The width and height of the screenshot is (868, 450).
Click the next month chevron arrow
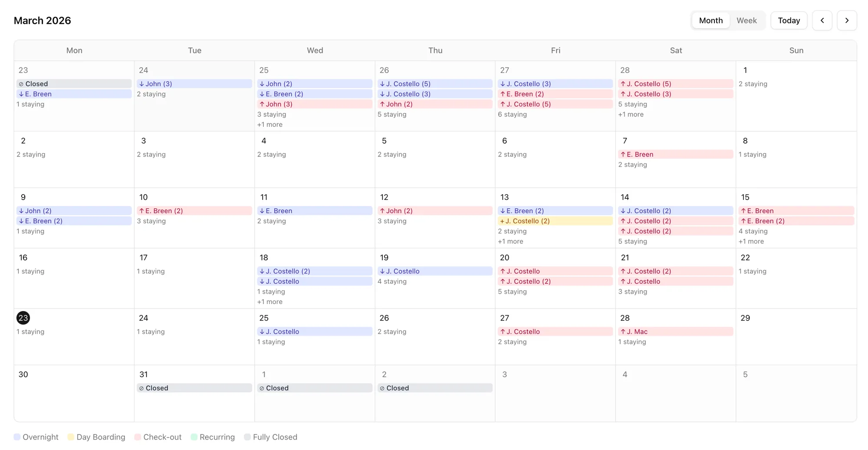[847, 20]
